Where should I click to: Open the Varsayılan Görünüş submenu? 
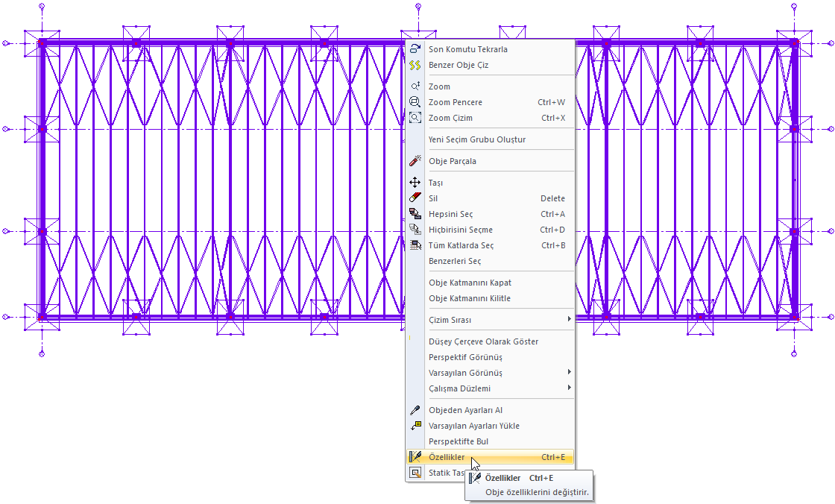tap(497, 373)
